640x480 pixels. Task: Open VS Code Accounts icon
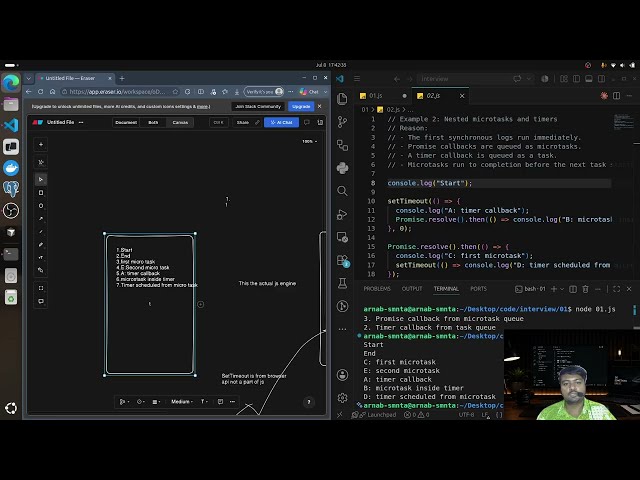pos(342,375)
